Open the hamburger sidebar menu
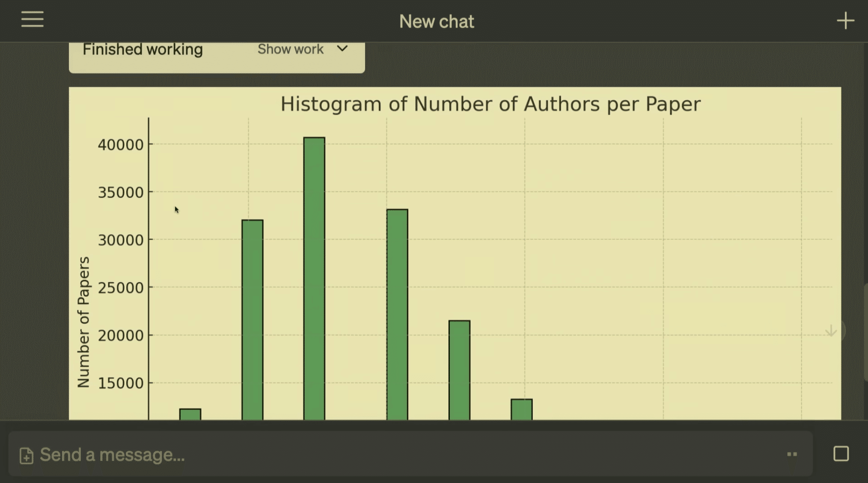The height and width of the screenshot is (483, 868). tap(33, 20)
